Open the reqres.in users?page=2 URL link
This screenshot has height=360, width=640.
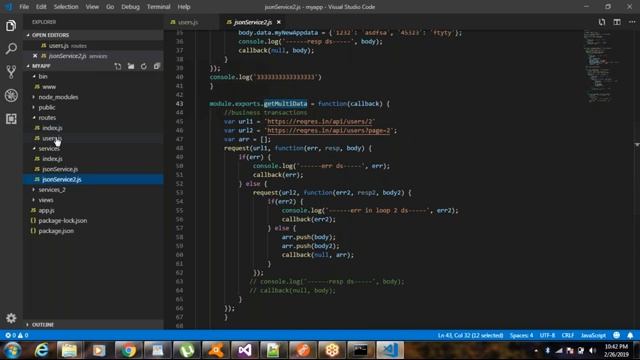(x=329, y=131)
